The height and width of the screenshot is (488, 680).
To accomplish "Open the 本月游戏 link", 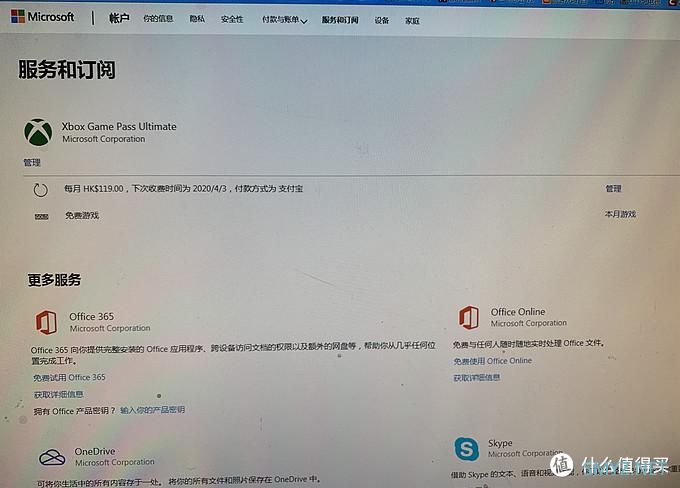I will pos(620,214).
